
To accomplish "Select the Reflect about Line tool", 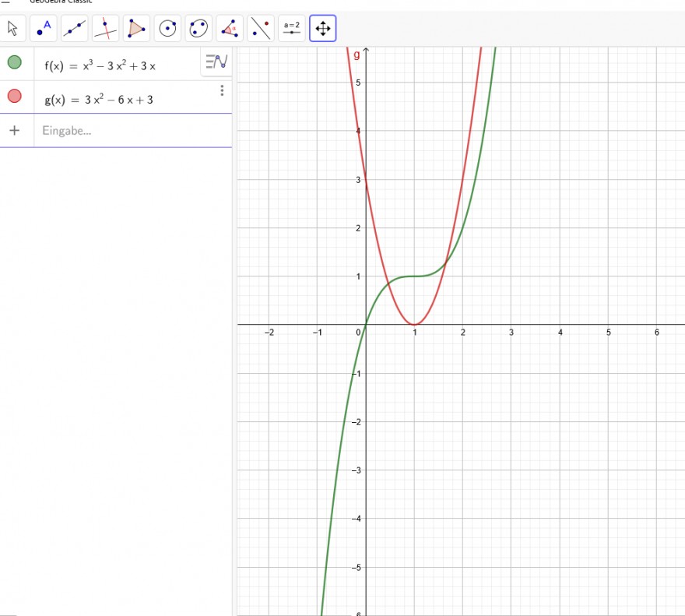I will coord(261,28).
